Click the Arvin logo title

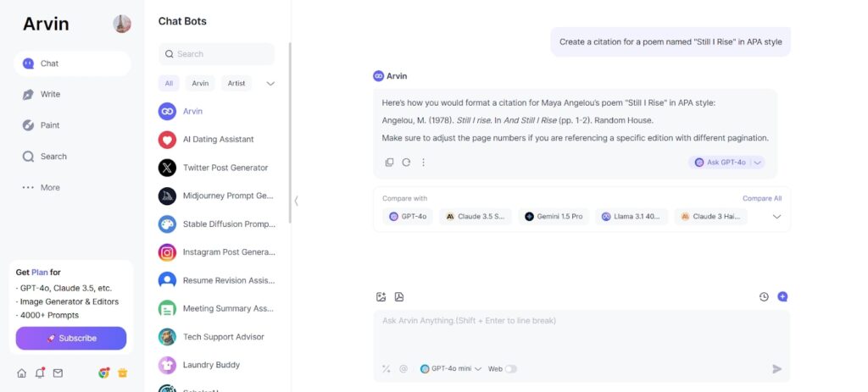tap(46, 24)
